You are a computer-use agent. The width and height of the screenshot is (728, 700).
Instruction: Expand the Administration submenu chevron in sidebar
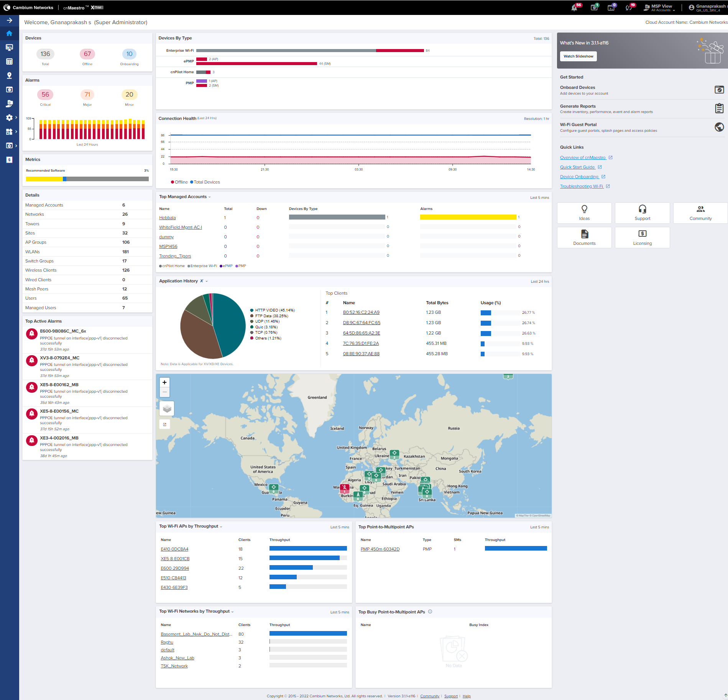[16, 146]
